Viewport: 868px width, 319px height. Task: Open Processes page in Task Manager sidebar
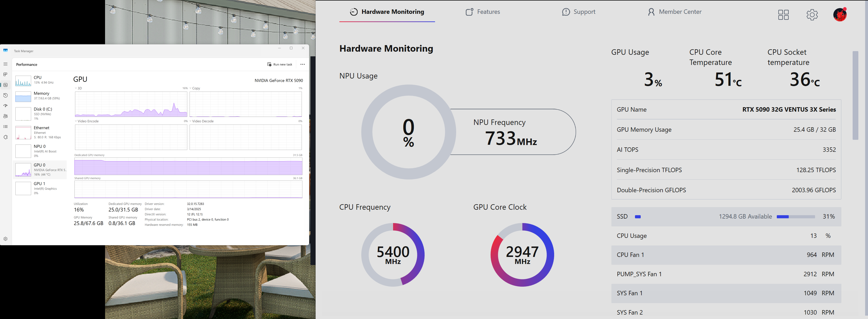tap(5, 75)
